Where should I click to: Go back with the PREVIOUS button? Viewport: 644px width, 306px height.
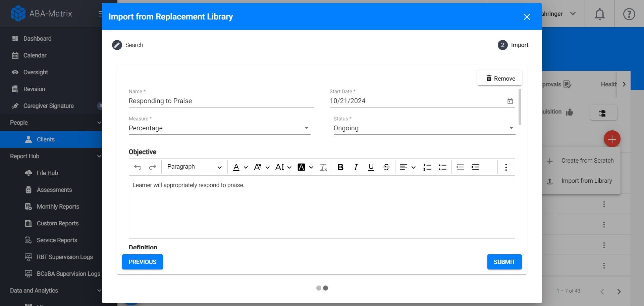coord(143,262)
